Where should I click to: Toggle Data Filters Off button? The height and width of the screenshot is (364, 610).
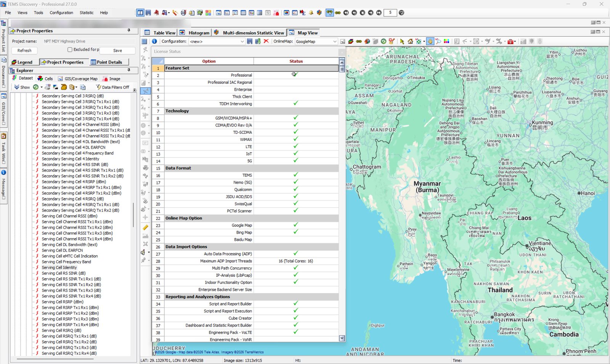pos(112,87)
